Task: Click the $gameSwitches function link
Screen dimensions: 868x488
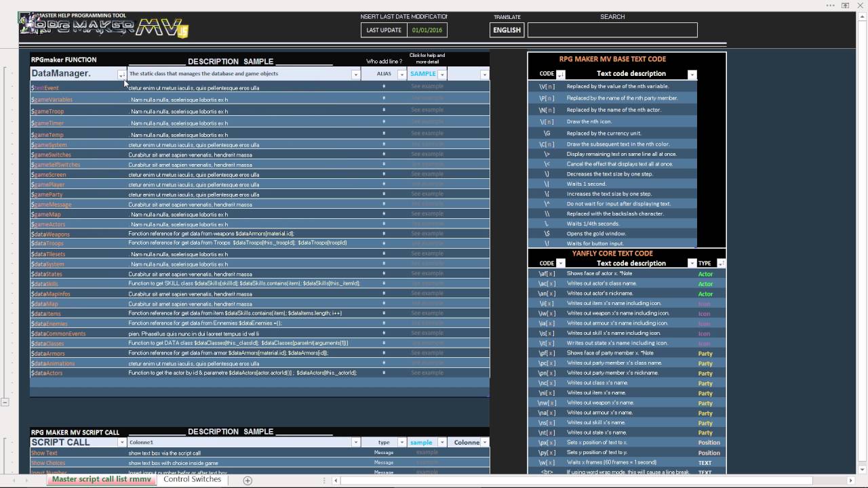Action: click(x=51, y=155)
